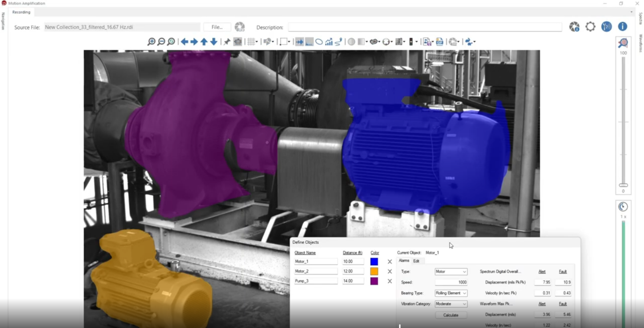This screenshot has height=328, width=644.
Task: Click the orange color swatch for Motor_2
Action: [x=374, y=271]
